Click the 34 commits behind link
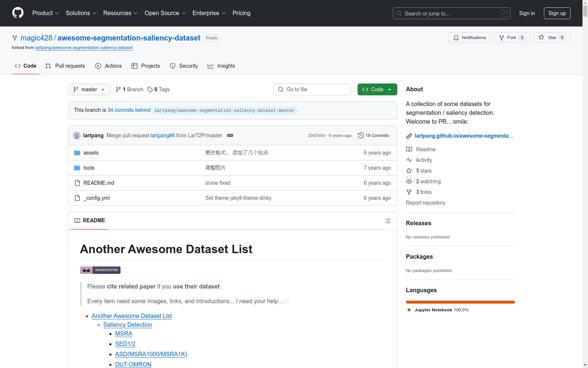 tap(129, 110)
